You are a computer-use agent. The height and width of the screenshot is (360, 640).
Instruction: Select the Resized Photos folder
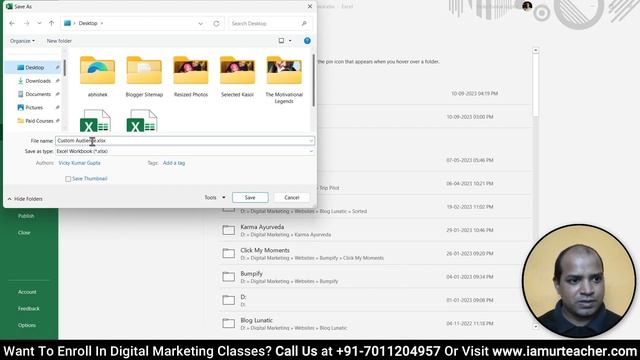coord(191,77)
